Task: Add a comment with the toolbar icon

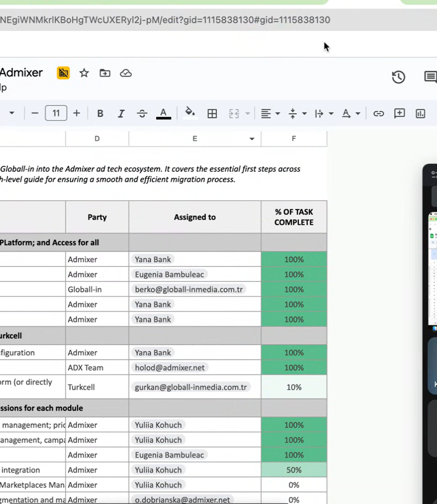Action: [399, 113]
